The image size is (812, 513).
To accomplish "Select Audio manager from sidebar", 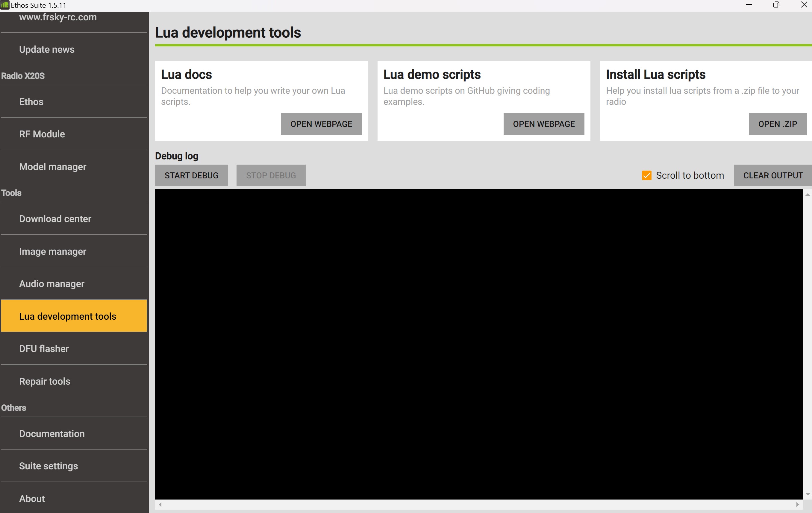I will pos(51,283).
